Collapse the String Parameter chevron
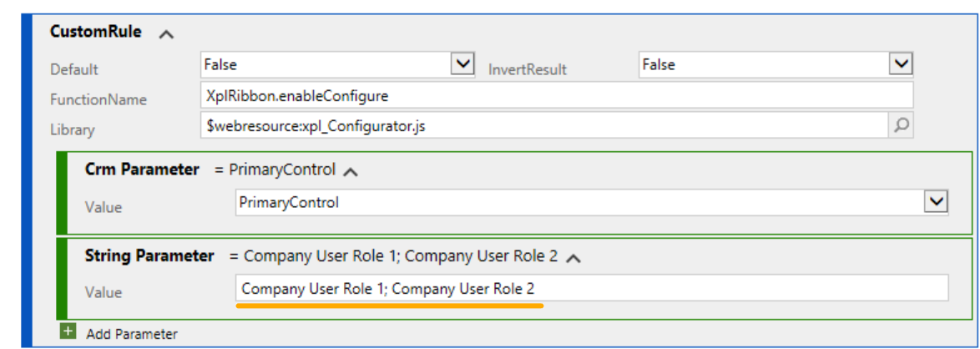980x349 pixels. pyautogui.click(x=573, y=258)
